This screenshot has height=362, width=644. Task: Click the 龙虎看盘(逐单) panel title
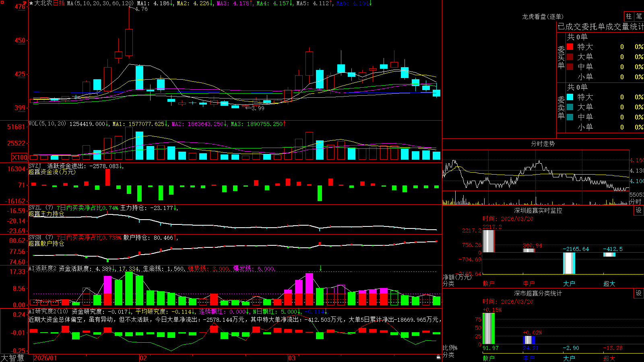pos(543,16)
